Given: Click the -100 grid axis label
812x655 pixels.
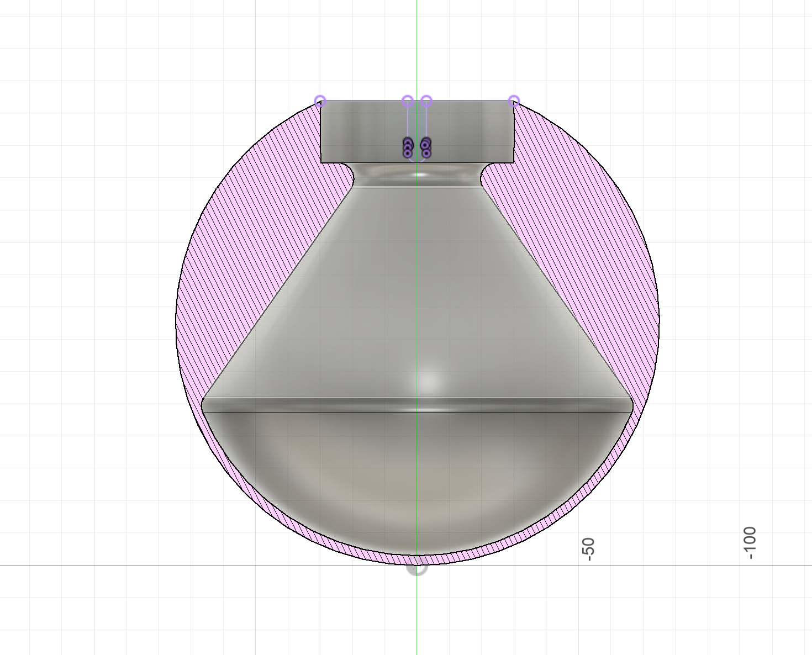Looking at the screenshot, I should pyautogui.click(x=749, y=543).
